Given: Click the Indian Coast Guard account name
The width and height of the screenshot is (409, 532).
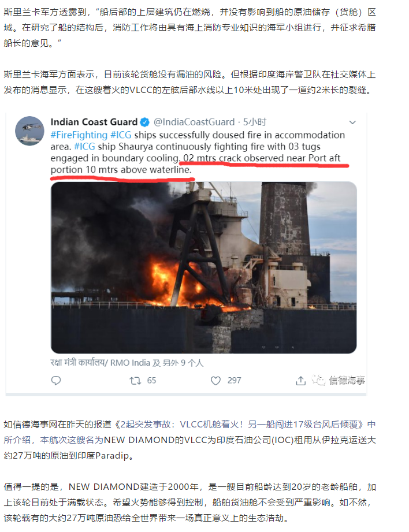Looking at the screenshot, I should click(x=94, y=122).
